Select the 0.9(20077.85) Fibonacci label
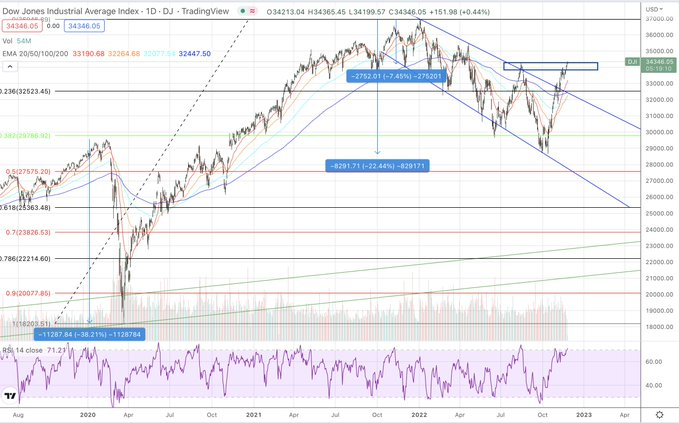 (x=28, y=293)
